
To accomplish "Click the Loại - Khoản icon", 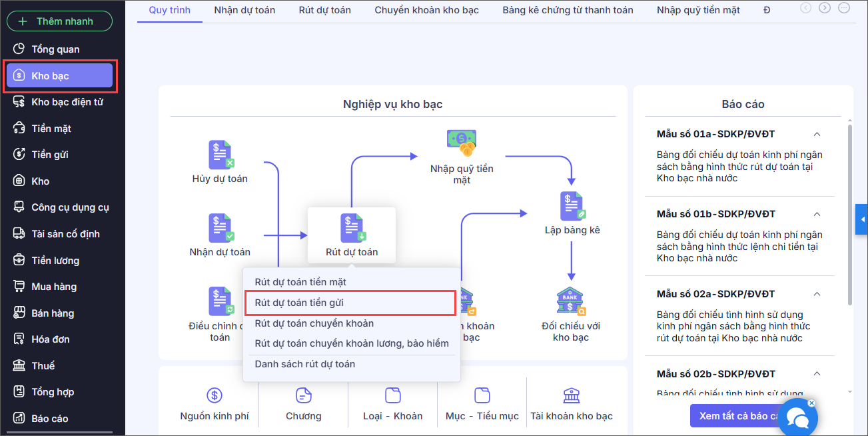I will pos(393,395).
